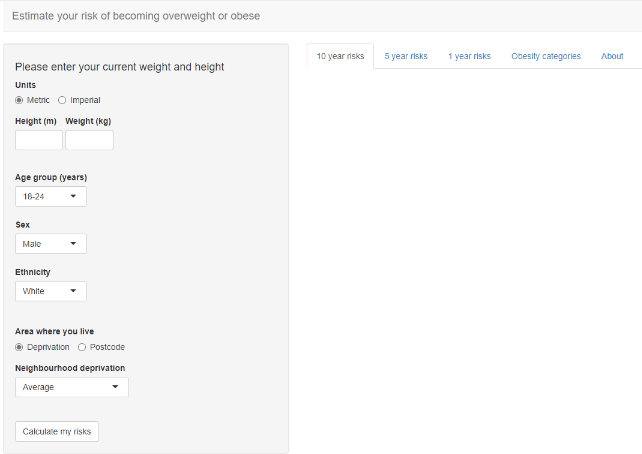Open the Obesity categories tab
642x454 pixels.
[x=546, y=56]
